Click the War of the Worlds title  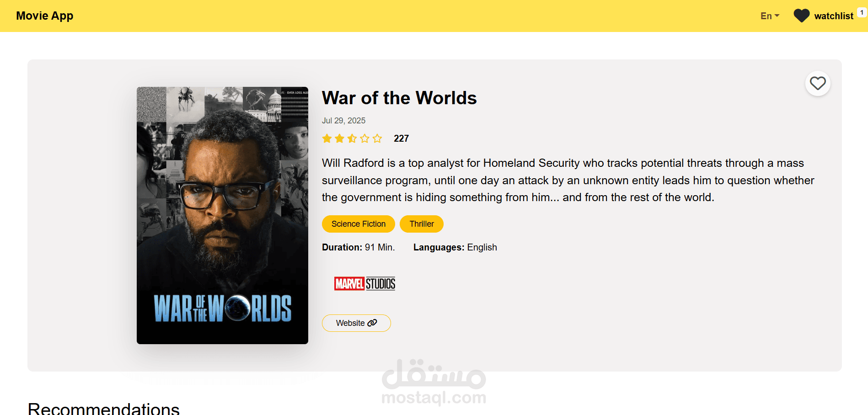tap(399, 98)
